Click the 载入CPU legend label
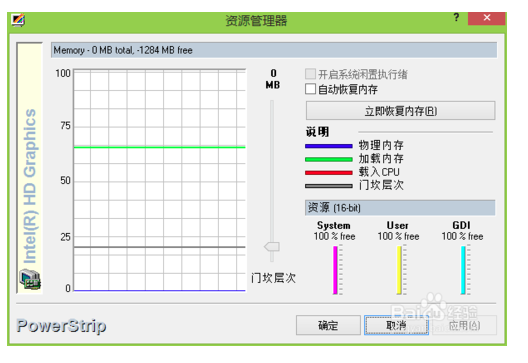528x363 pixels. tap(379, 172)
